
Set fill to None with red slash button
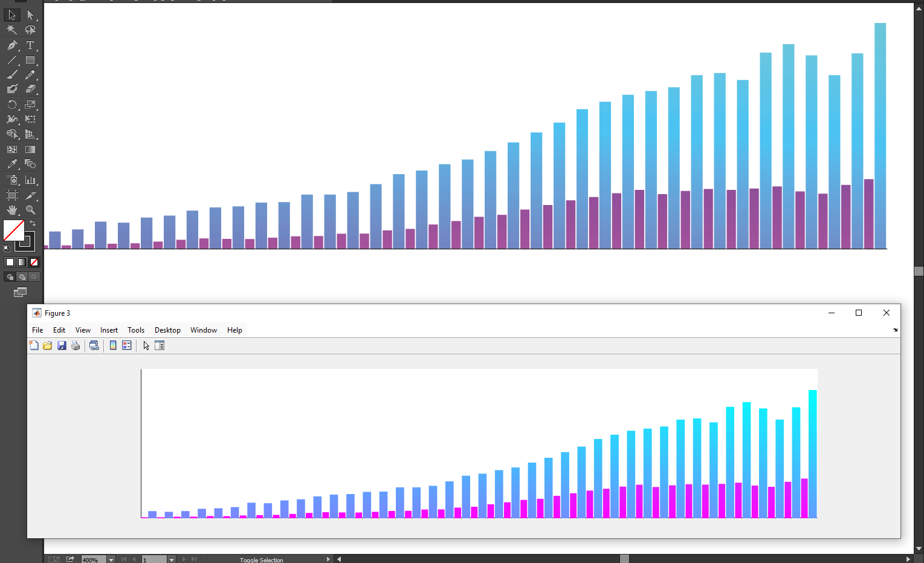[x=34, y=262]
